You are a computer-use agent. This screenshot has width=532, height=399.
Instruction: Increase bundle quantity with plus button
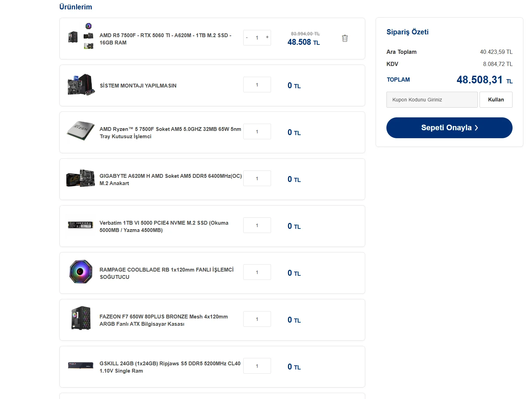267,37
